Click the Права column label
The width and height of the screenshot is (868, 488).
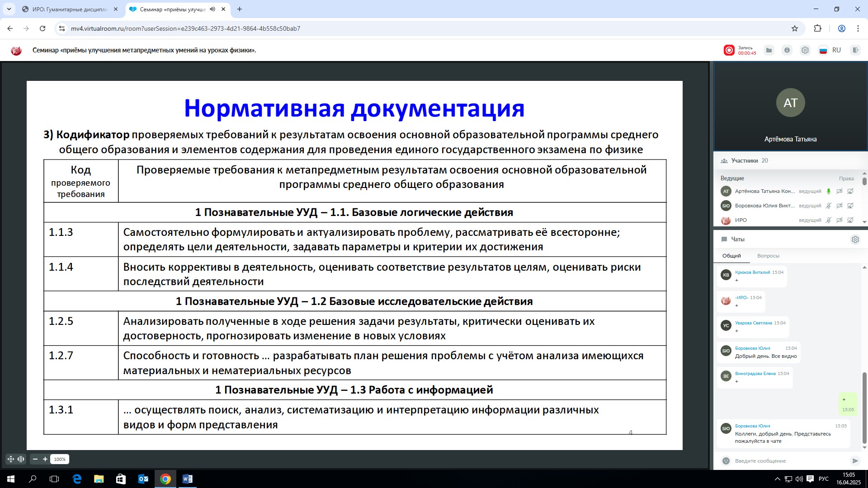coord(846,178)
